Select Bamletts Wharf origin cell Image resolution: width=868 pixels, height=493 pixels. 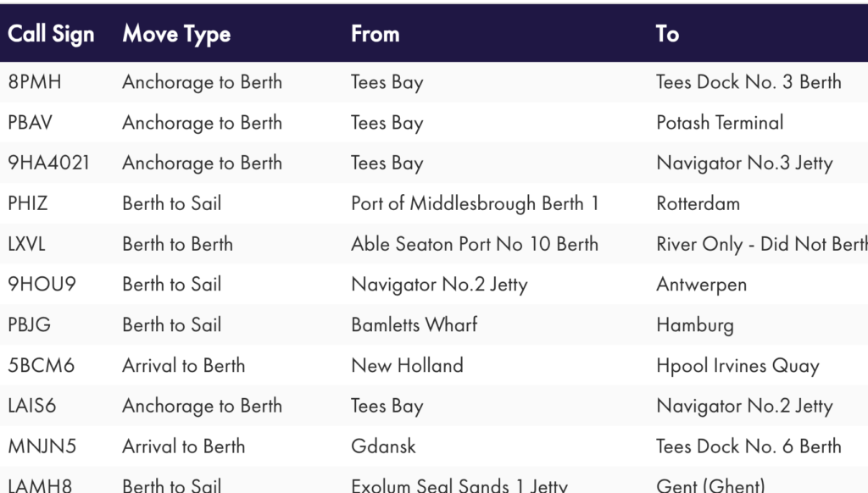click(414, 324)
